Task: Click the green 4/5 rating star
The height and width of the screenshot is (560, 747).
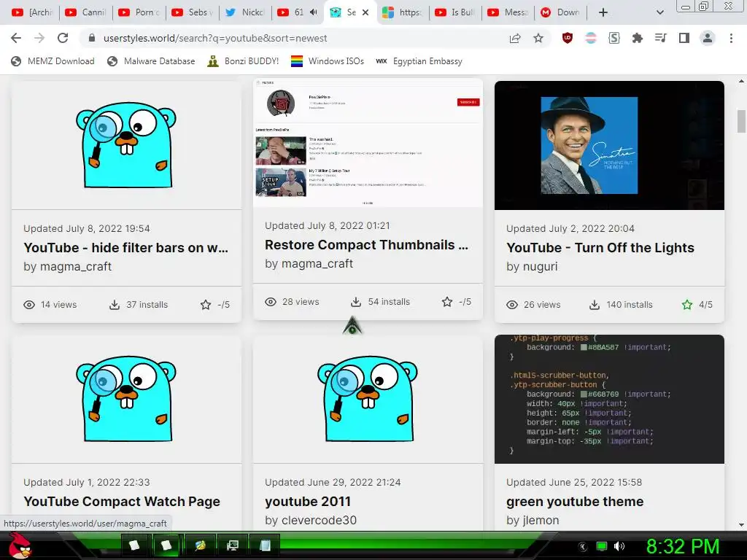Action: (x=687, y=305)
